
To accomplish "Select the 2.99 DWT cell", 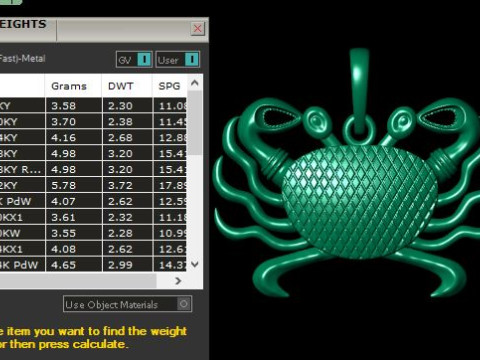I will [x=128, y=265].
